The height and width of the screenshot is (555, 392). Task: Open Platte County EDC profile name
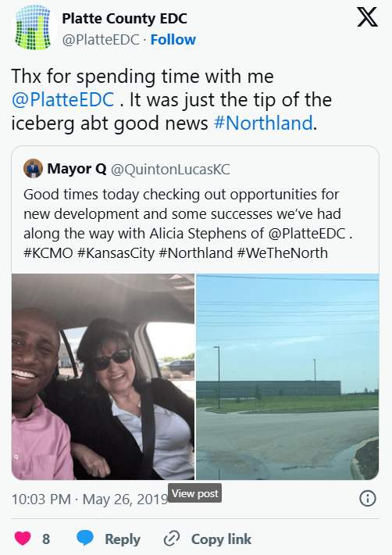pos(124,19)
